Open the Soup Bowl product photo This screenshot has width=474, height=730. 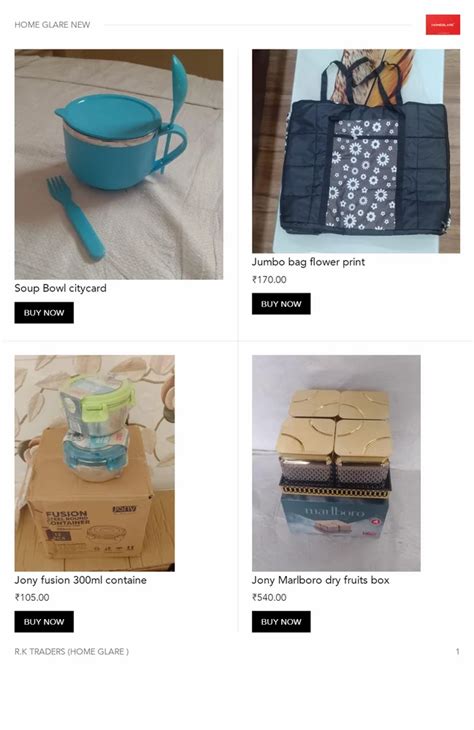(x=119, y=164)
